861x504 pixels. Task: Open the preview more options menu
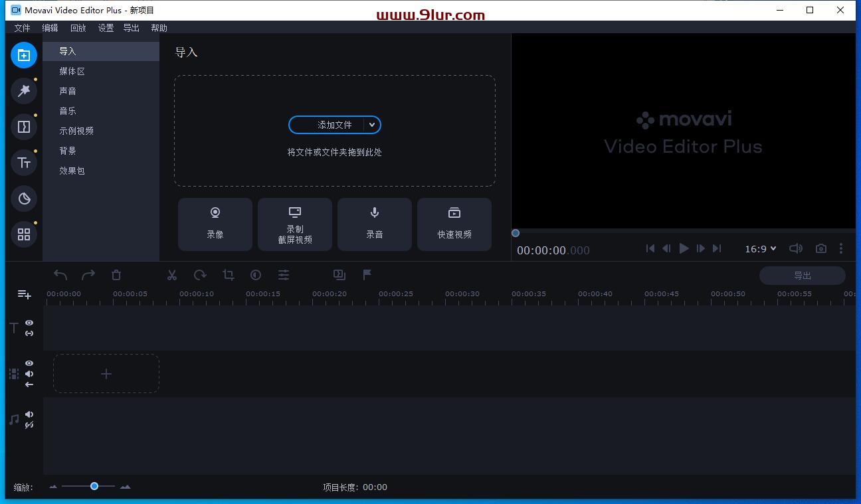pyautogui.click(x=841, y=248)
